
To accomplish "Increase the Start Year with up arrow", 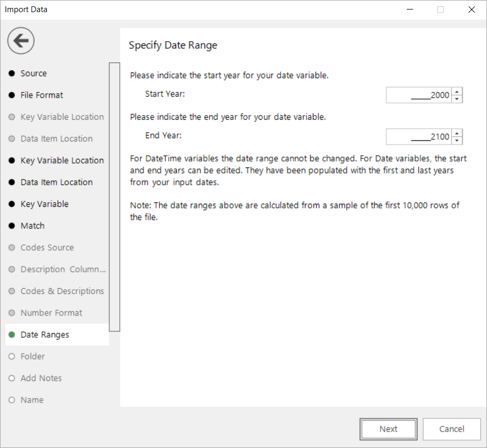I will (457, 91).
